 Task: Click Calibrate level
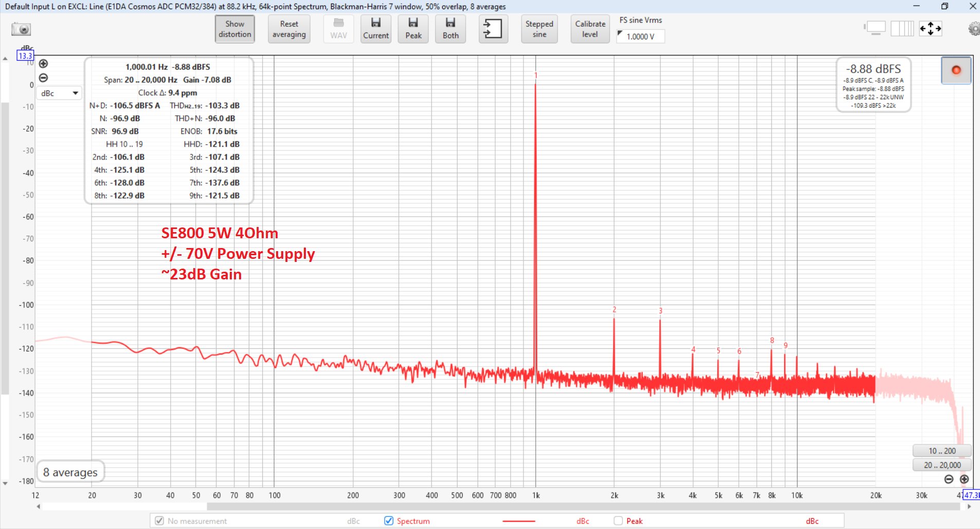590,29
